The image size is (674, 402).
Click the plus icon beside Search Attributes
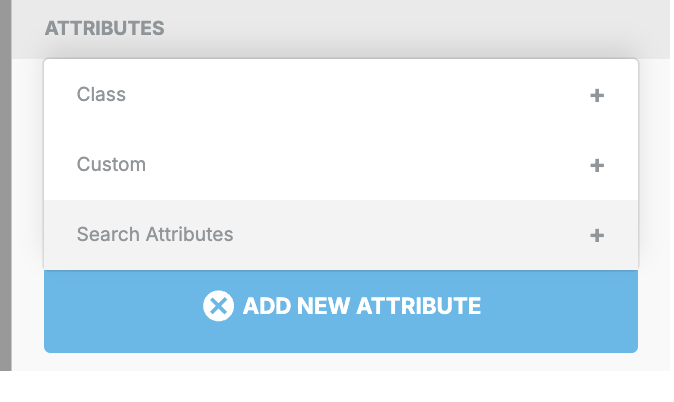(x=597, y=235)
